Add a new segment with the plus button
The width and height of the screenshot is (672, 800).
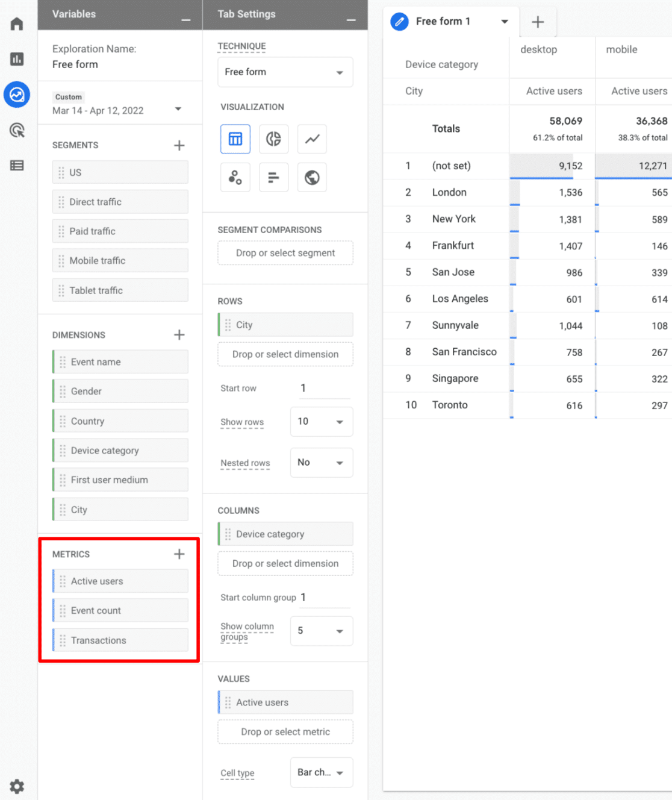pyautogui.click(x=179, y=145)
